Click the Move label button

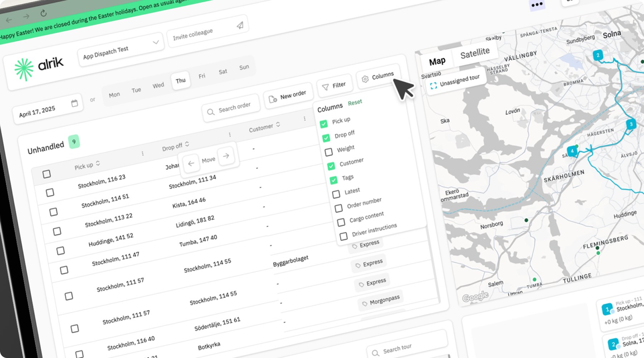[x=209, y=160]
